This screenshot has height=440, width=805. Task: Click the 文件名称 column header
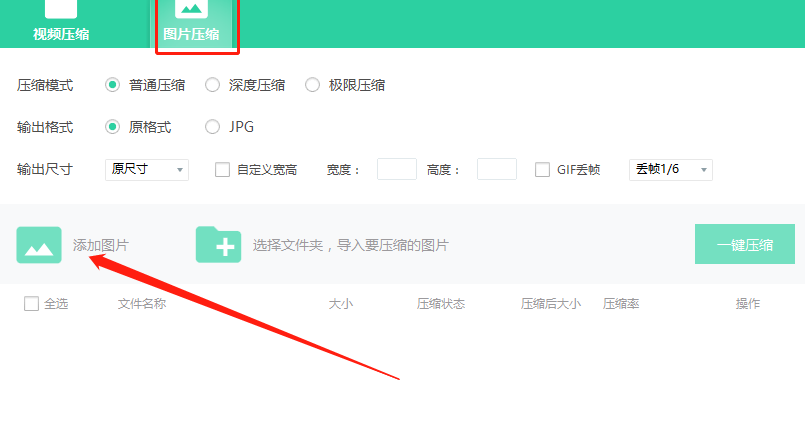pos(142,304)
